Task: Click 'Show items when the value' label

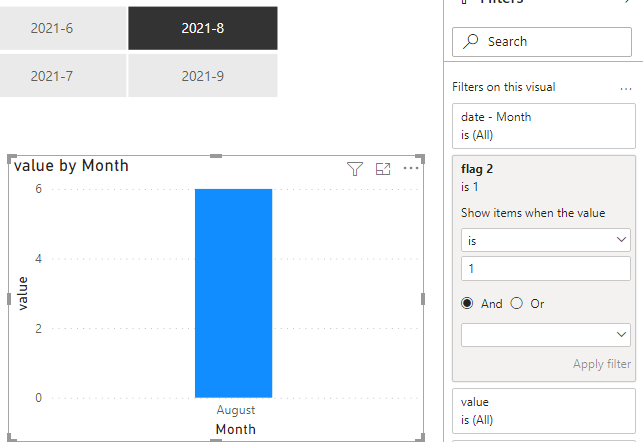Action: (533, 213)
